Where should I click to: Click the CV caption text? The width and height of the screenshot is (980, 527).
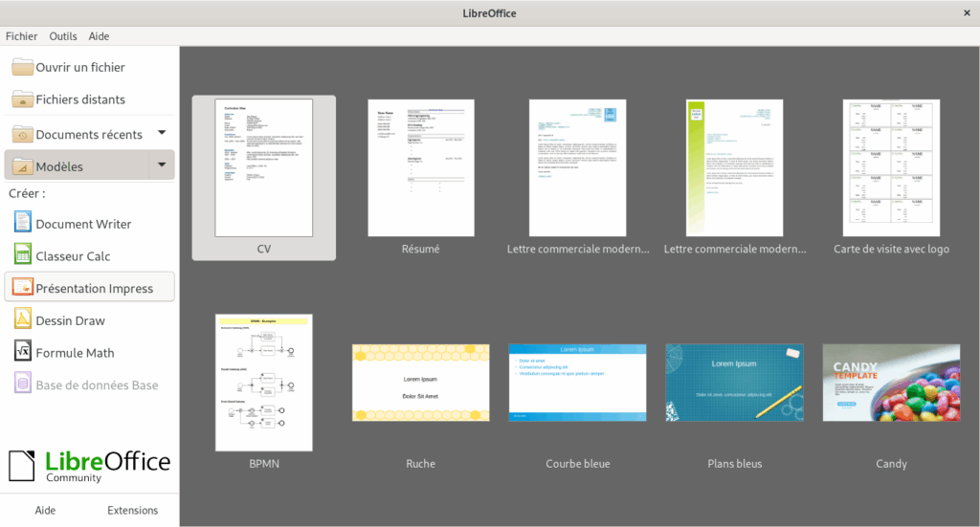[x=264, y=249]
